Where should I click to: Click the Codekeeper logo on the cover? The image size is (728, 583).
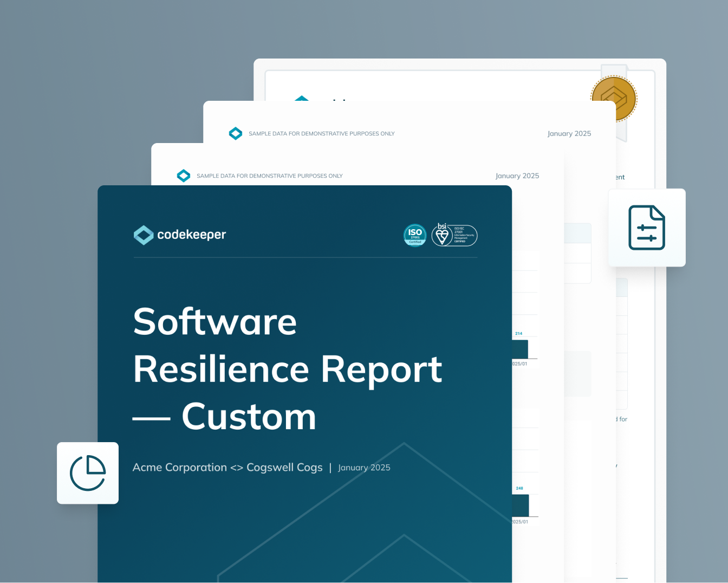point(179,235)
